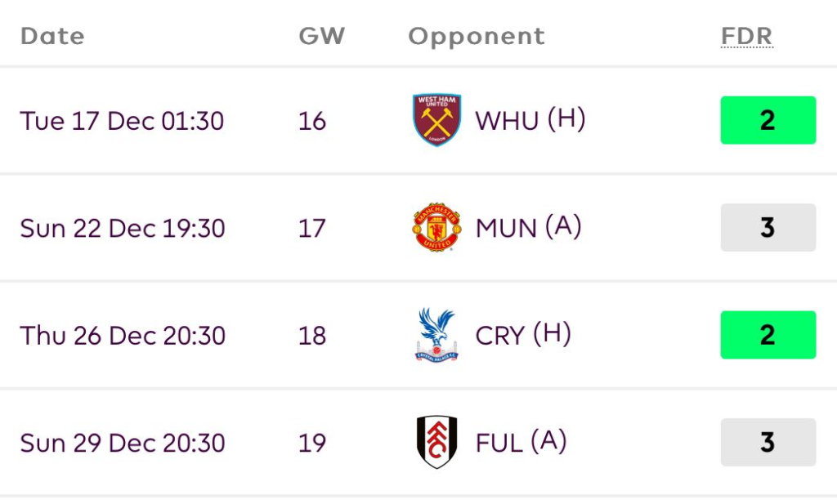Click the Tue 17 Dec 01:30 date
This screenshot has width=837, height=504.
tap(122, 121)
